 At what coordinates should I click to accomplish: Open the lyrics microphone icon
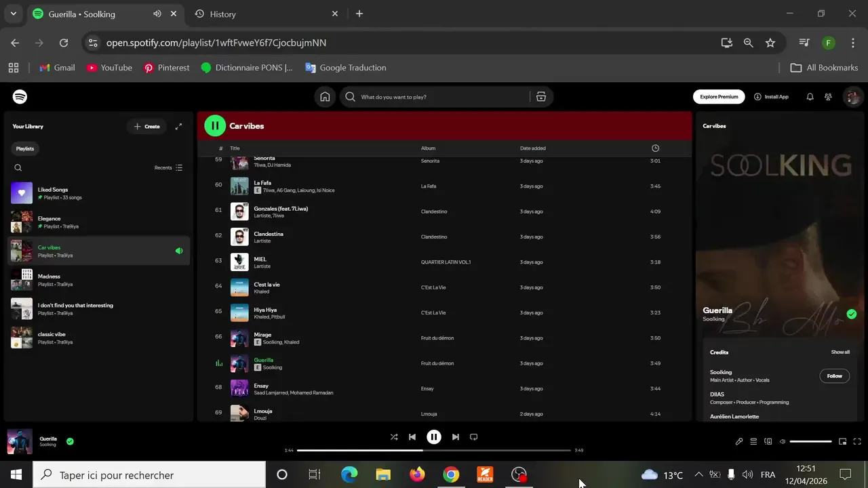pyautogui.click(x=739, y=441)
